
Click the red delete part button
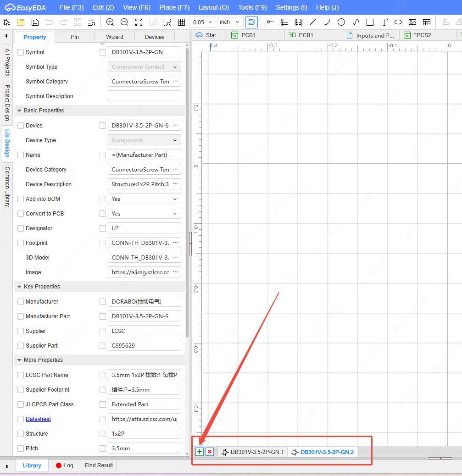210,452
